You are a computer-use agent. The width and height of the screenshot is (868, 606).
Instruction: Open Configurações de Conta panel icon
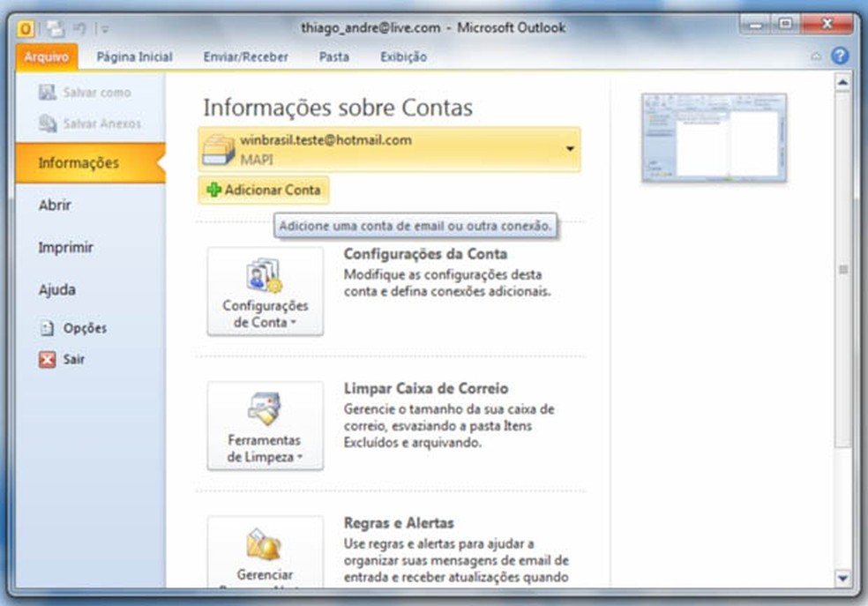[x=265, y=273]
